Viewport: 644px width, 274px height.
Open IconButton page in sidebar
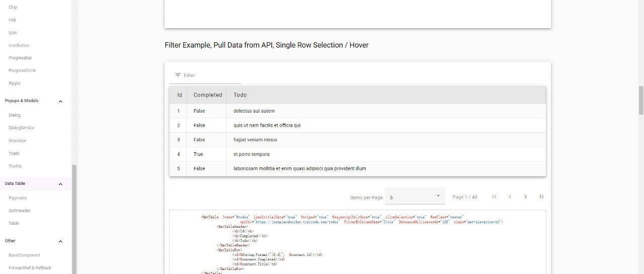(19, 45)
